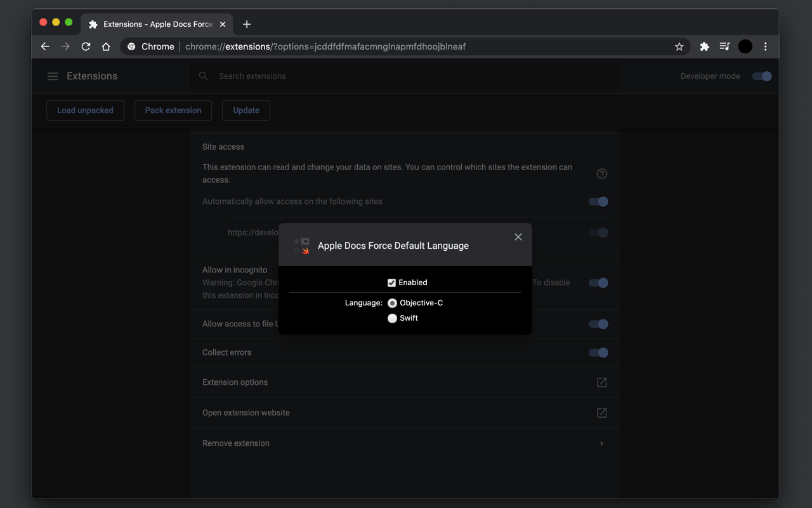This screenshot has width=812, height=508.
Task: Open the Extensions puzzle-piece toolbar icon
Action: tap(704, 46)
